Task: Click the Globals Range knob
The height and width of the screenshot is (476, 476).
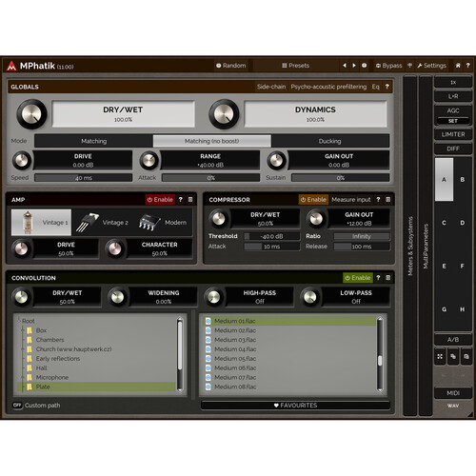Action: pos(149,161)
